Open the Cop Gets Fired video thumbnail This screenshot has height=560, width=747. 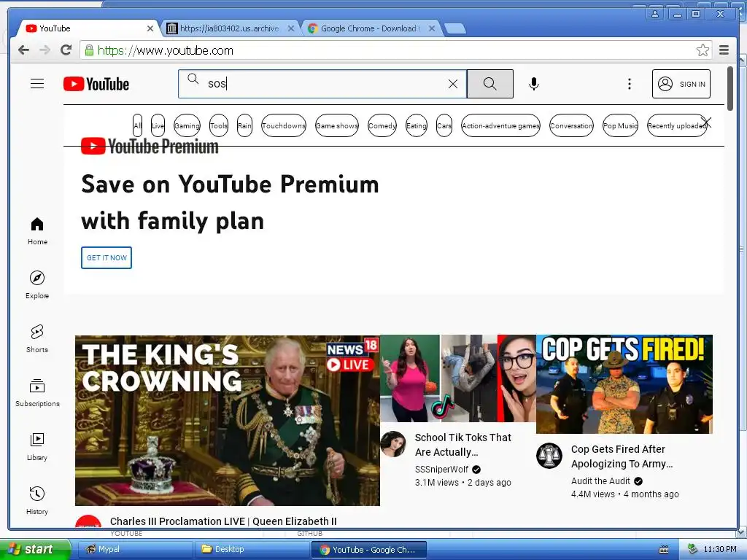(x=624, y=384)
